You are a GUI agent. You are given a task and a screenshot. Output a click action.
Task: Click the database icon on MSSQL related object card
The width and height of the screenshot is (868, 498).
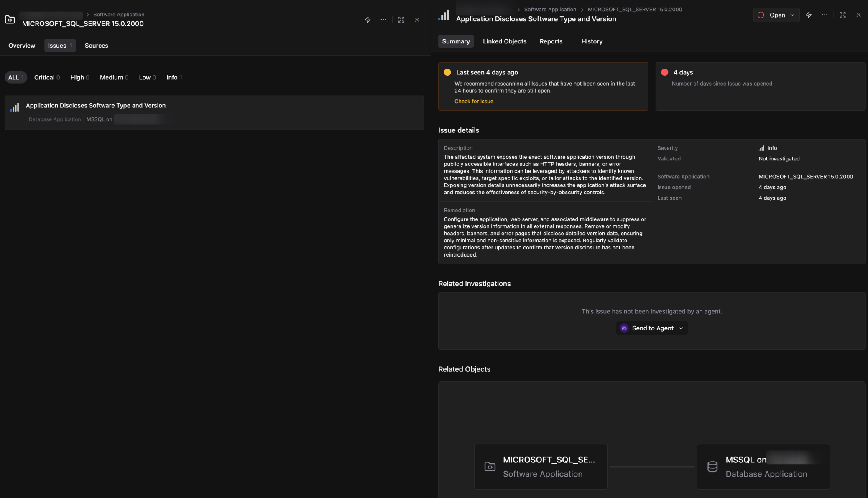(712, 467)
